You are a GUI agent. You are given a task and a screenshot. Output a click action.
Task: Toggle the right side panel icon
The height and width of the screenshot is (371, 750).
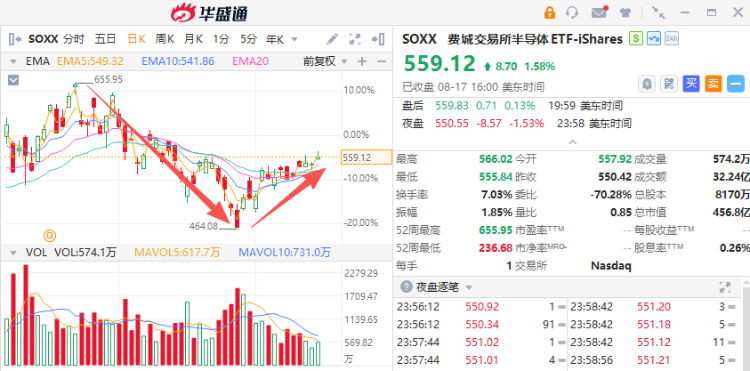pyautogui.click(x=378, y=39)
